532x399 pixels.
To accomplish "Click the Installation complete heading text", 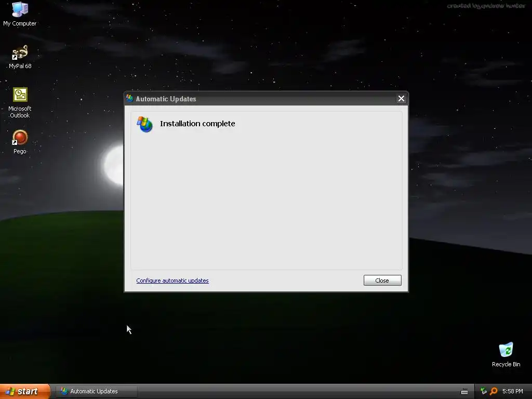I will 197,124.
